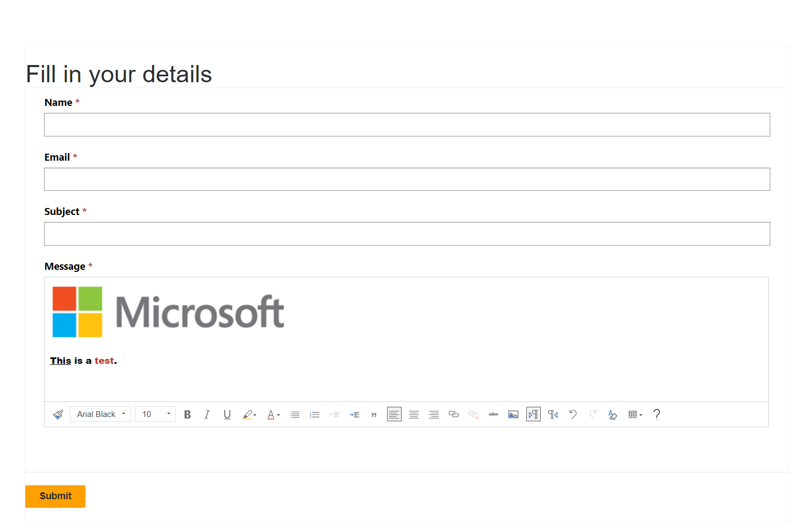Image resolution: width=801 pixels, height=532 pixels.
Task: Open the Arial Black font family dropdown
Action: click(x=100, y=414)
